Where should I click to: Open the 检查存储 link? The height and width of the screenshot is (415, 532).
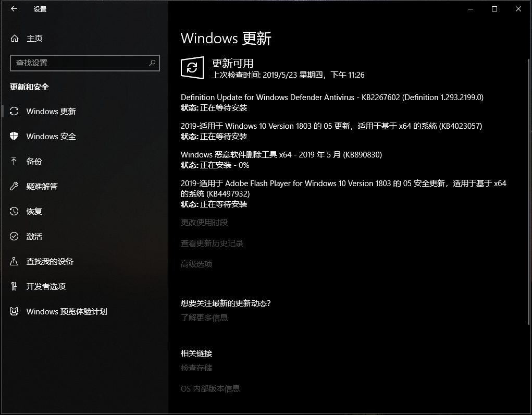[196, 368]
